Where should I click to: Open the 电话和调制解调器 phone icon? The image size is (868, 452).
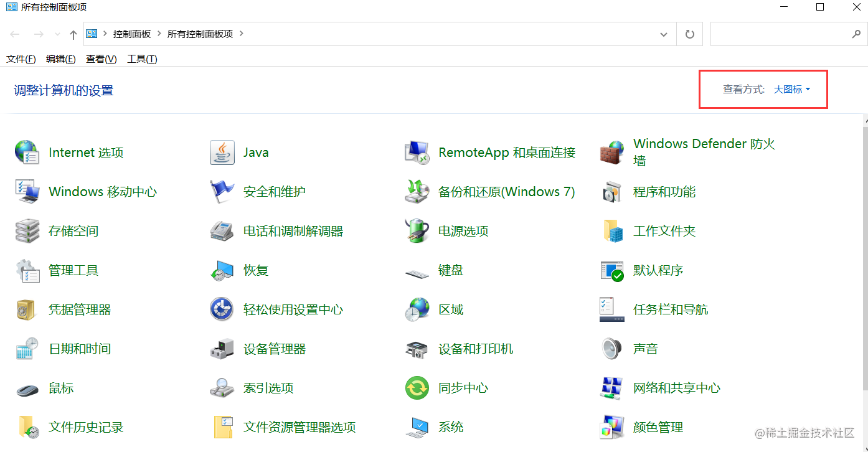pos(222,231)
